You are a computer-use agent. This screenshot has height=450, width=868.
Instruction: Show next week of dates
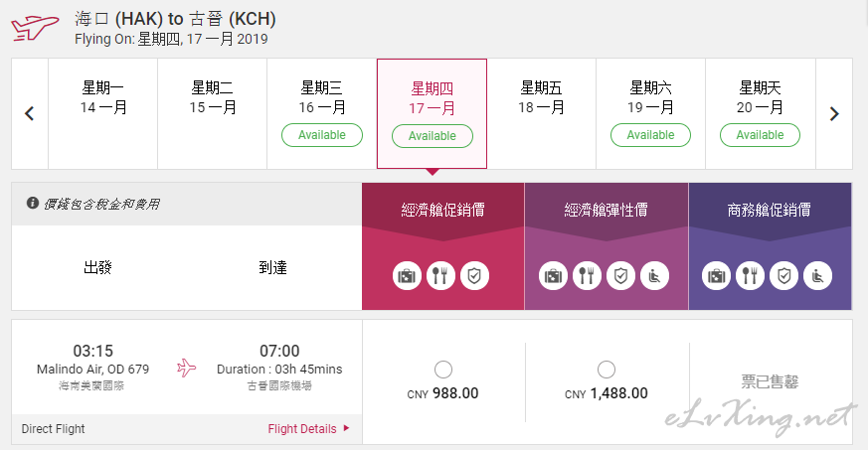pyautogui.click(x=834, y=114)
